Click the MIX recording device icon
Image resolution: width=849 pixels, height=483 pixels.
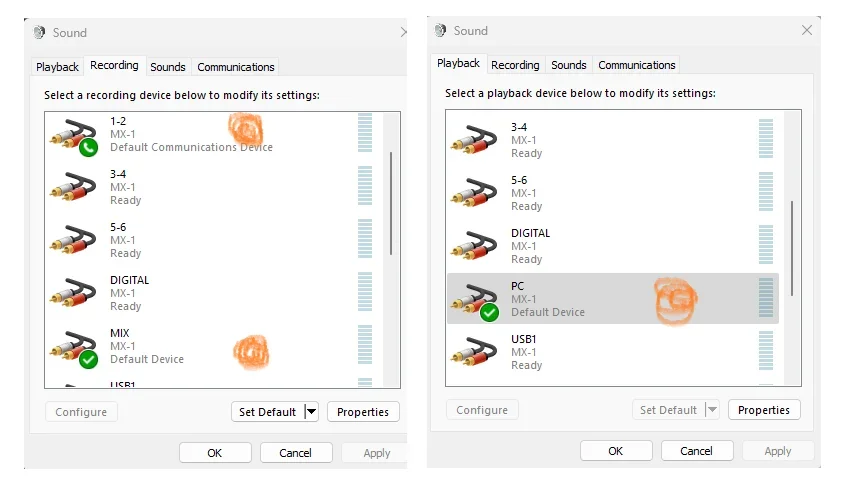click(x=74, y=347)
